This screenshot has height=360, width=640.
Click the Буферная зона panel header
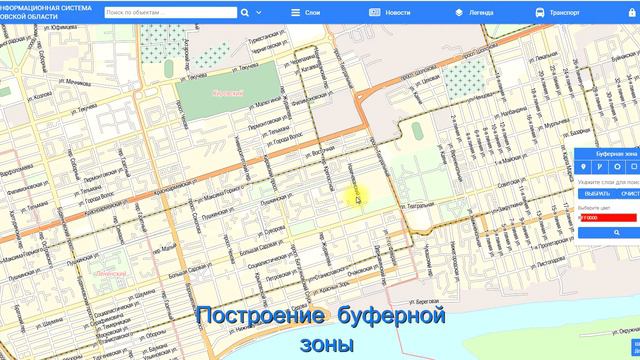pos(607,154)
